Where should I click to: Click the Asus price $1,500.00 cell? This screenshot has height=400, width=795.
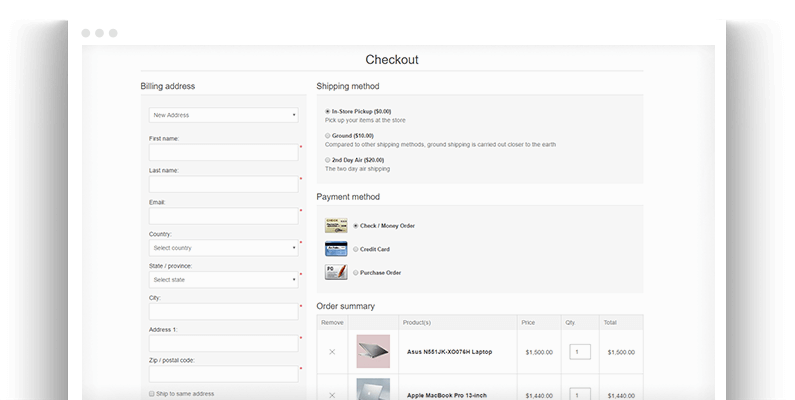click(539, 352)
